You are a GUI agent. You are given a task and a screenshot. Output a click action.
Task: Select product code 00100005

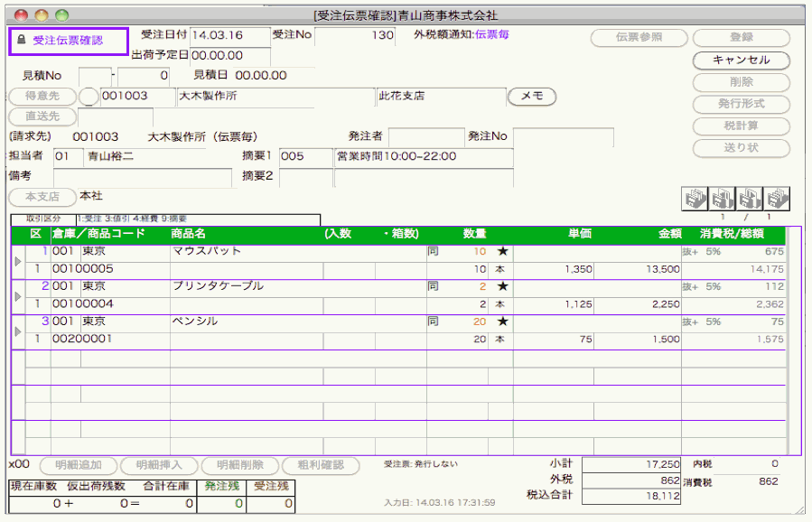point(83,269)
